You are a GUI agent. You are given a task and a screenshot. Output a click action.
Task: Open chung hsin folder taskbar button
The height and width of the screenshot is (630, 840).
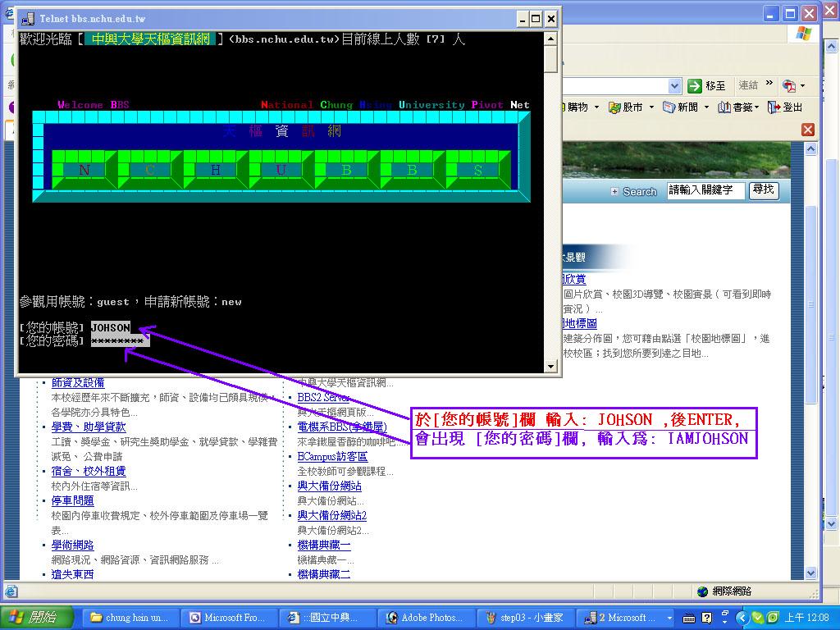(x=130, y=618)
